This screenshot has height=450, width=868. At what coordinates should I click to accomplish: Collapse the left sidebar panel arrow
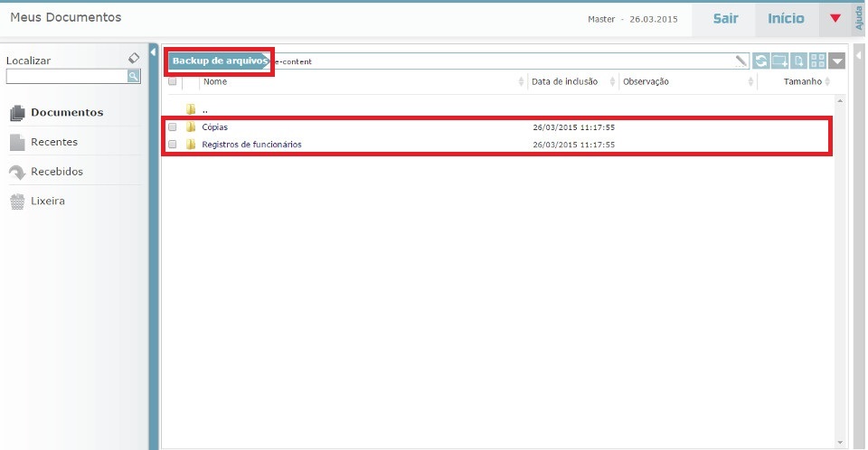154,53
